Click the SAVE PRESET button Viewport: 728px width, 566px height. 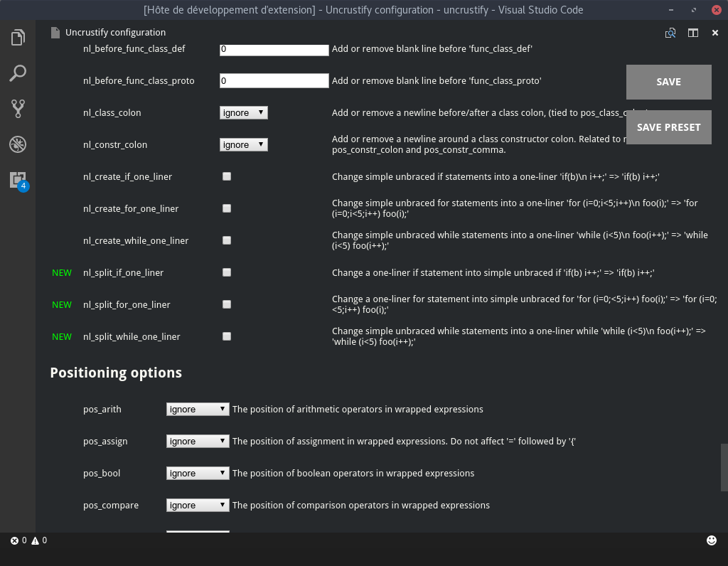[668, 127]
